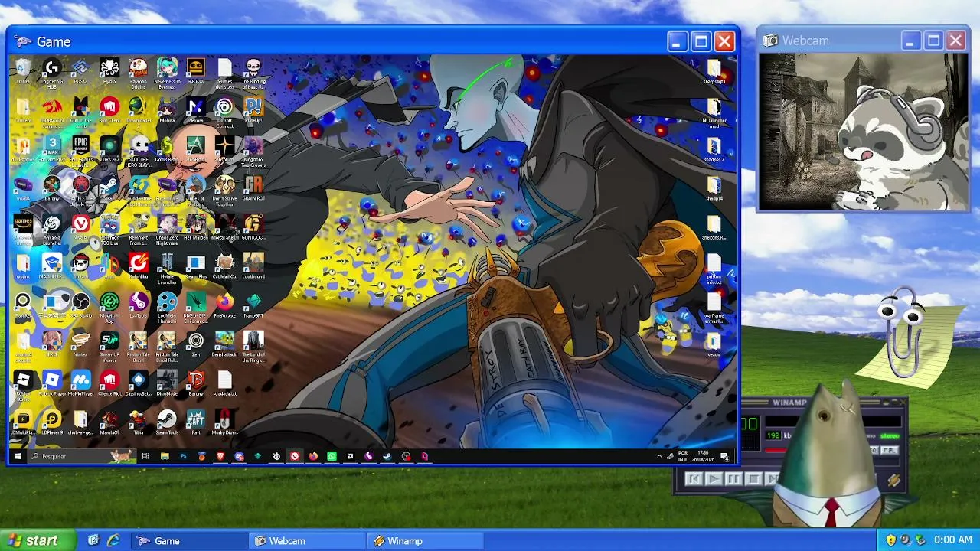Launch Internet Explorer from quick launch
Image resolution: width=980 pixels, height=551 pixels.
(x=113, y=540)
